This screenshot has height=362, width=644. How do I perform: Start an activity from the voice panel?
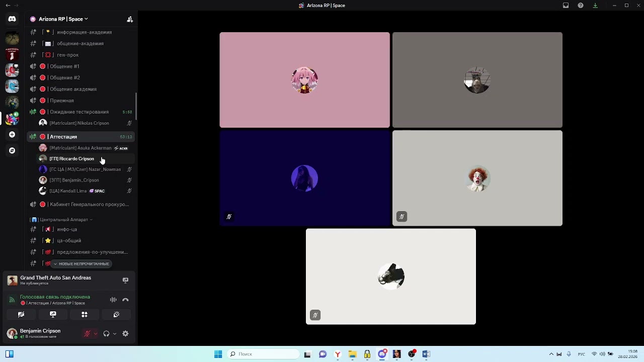[x=85, y=314]
